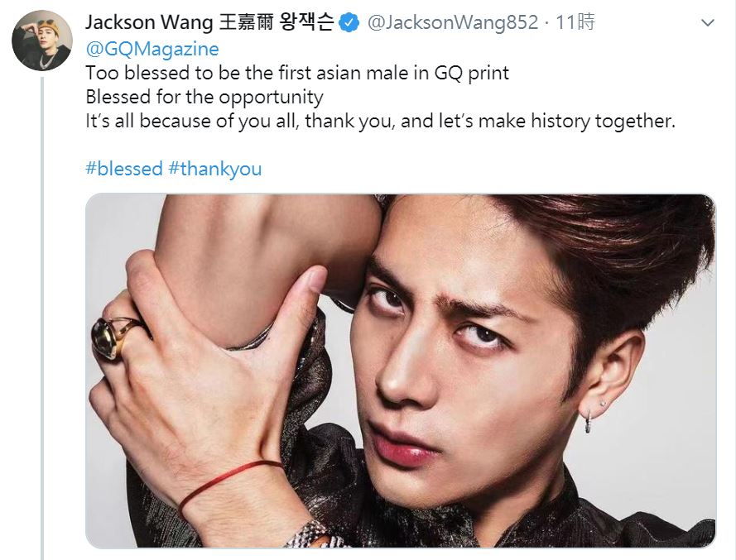
Task: Click the tweet text about GQ print
Action: pyautogui.click(x=380, y=97)
